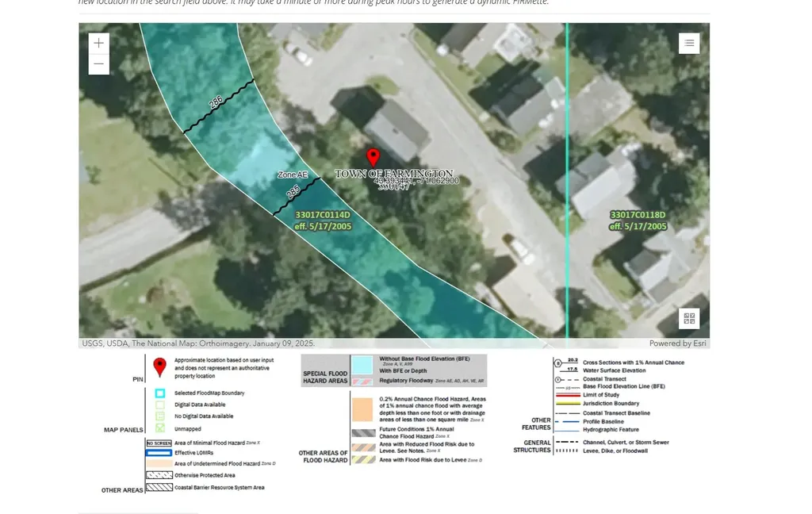Click the Future Conditions gray striped symbol
This screenshot has width=812, height=514.
(363, 433)
